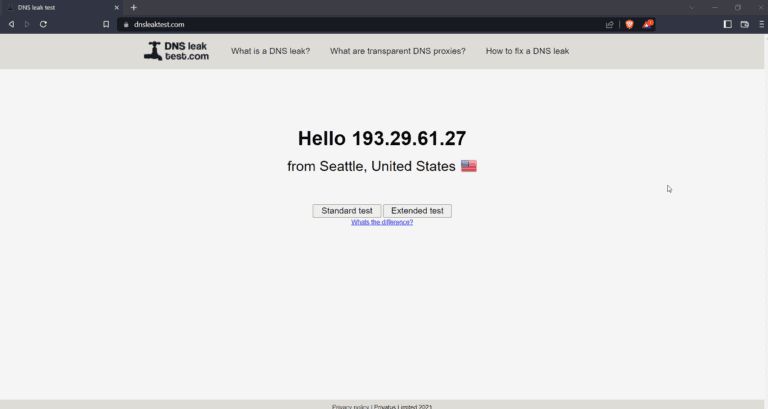This screenshot has width=768, height=409.
Task: Bookmark this page with the bookmark icon
Action: [x=106, y=24]
